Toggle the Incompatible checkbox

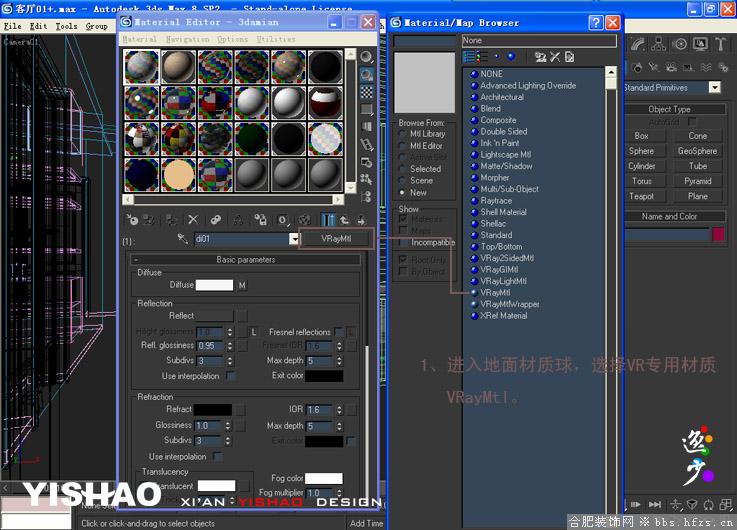click(403, 242)
